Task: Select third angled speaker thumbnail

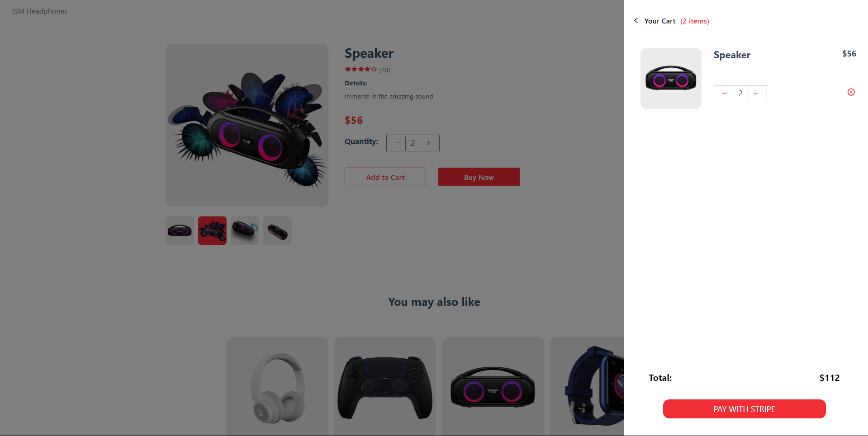Action: pos(245,231)
